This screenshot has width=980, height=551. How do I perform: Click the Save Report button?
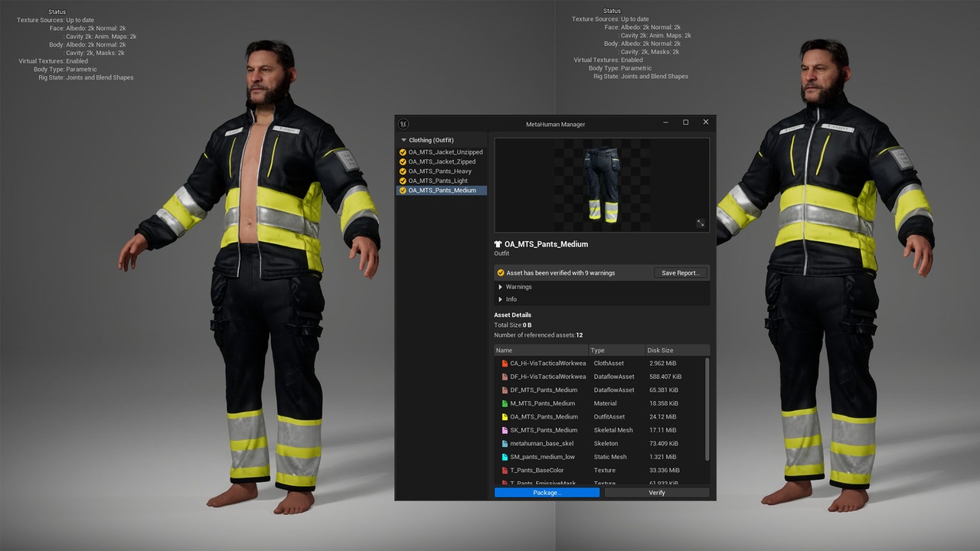pyautogui.click(x=681, y=272)
